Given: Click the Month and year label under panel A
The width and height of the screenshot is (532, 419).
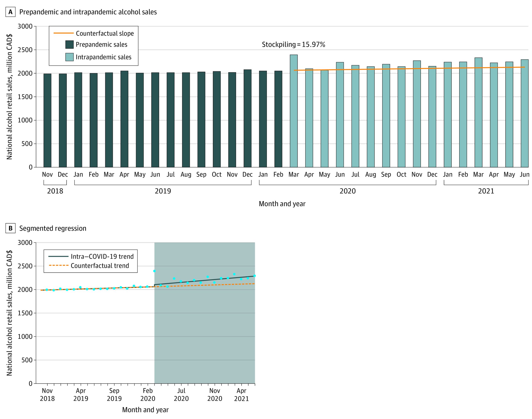Looking at the screenshot, I should tap(282, 204).
